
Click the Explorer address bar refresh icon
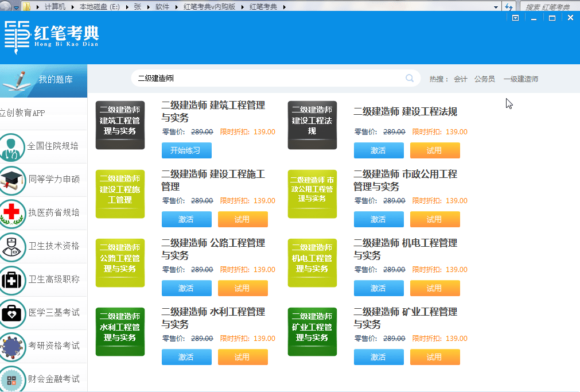pyautogui.click(x=509, y=7)
